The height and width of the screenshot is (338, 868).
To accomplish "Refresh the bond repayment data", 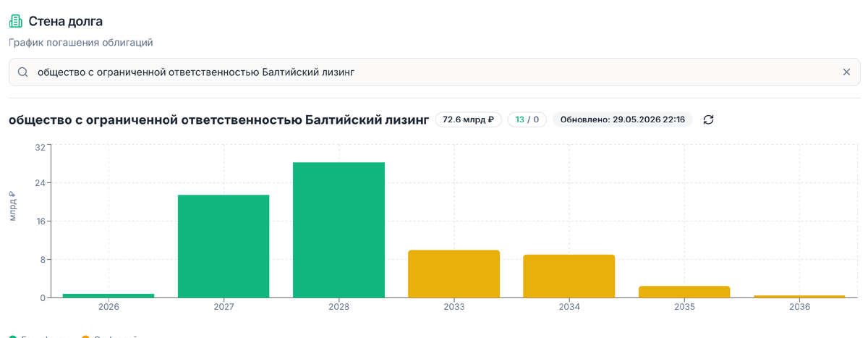I will pos(708,119).
